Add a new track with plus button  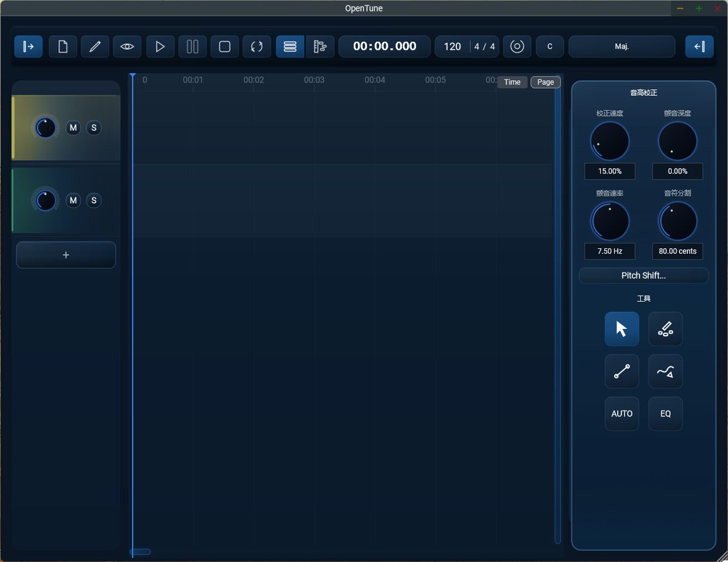66,255
